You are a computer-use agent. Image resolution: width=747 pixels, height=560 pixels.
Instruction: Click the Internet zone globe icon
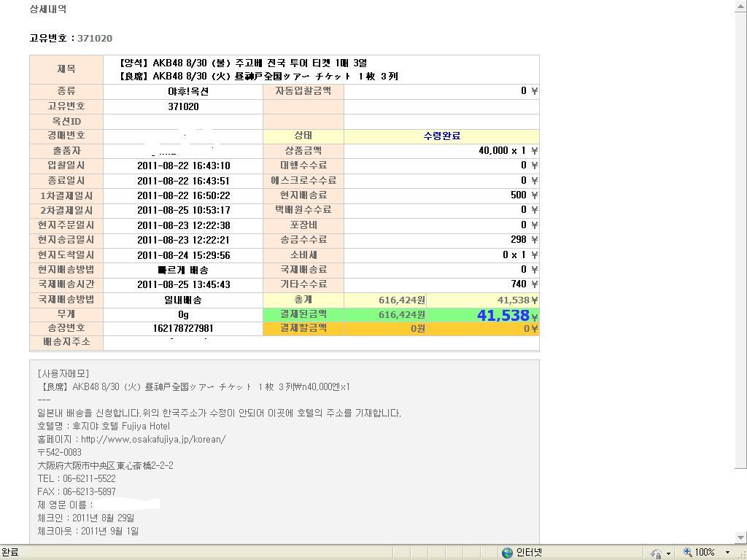(507, 553)
